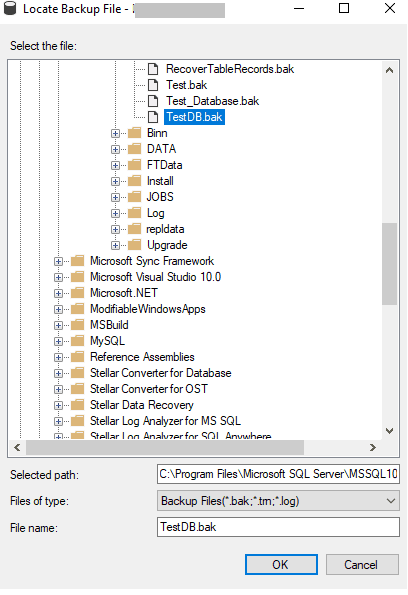The width and height of the screenshot is (408, 595).
Task: Click the scroll up arrow in the tree
Action: click(x=389, y=71)
